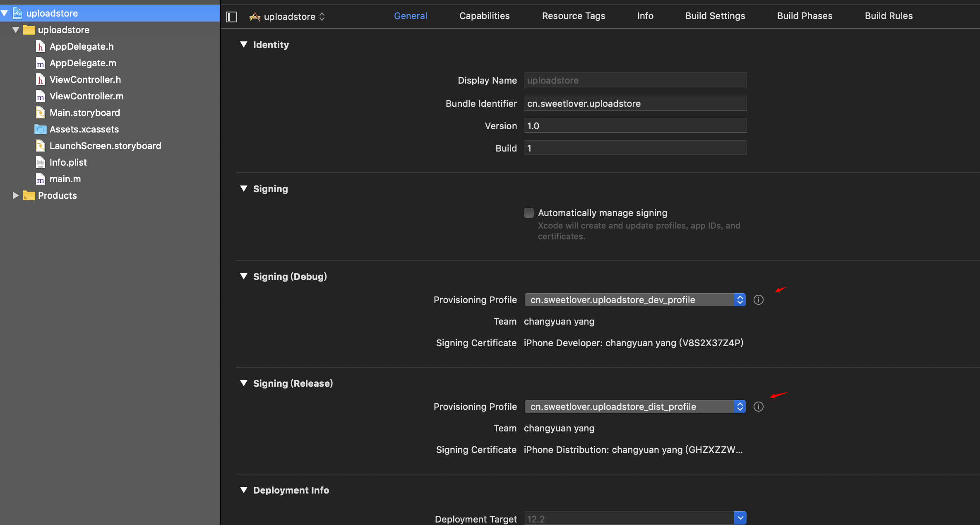This screenshot has height=525, width=980.
Task: Select the Products group row
Action: pyautogui.click(x=110, y=195)
